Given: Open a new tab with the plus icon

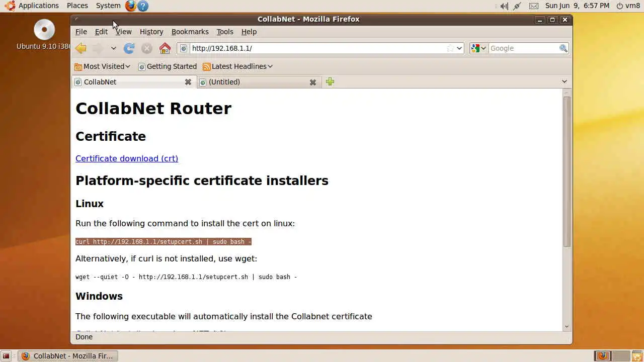Looking at the screenshot, I should pyautogui.click(x=330, y=81).
